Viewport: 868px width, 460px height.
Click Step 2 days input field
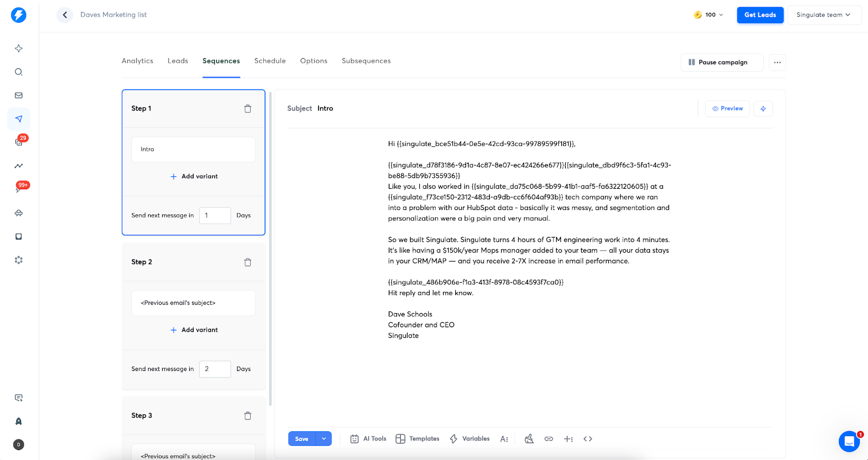pyautogui.click(x=215, y=369)
